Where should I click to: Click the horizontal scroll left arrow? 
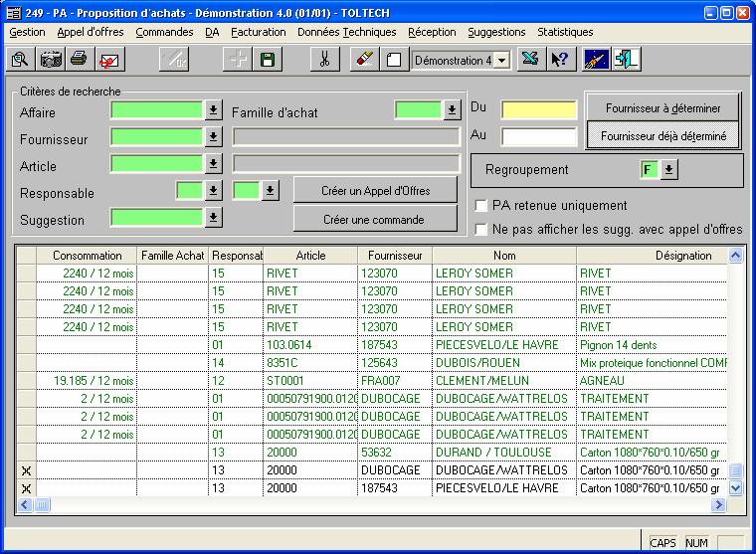tap(25, 505)
